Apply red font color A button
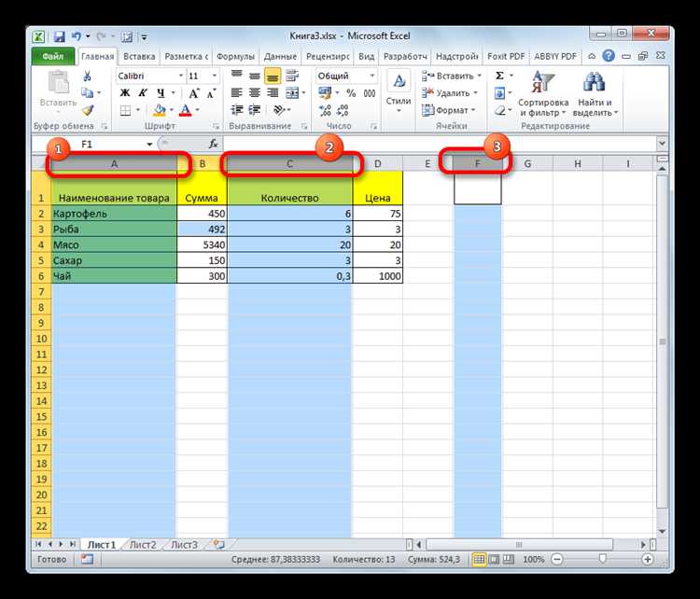700x599 pixels. tap(186, 110)
